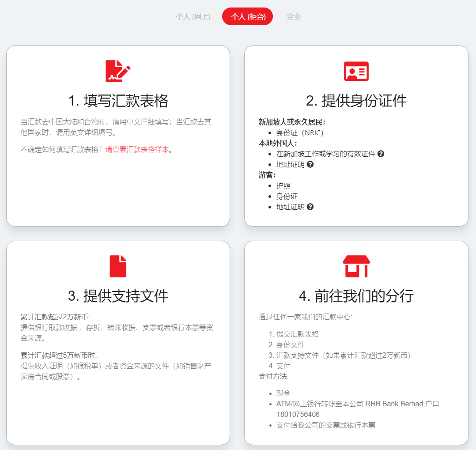Viewport: 476px width, 450px height.
Task: Click the document icon above step 3
Action: (117, 266)
